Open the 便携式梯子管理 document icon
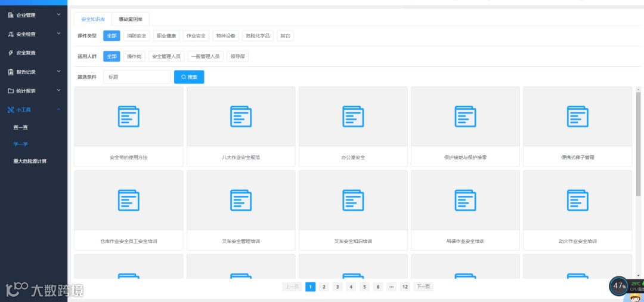The width and height of the screenshot is (644, 302). click(577, 116)
